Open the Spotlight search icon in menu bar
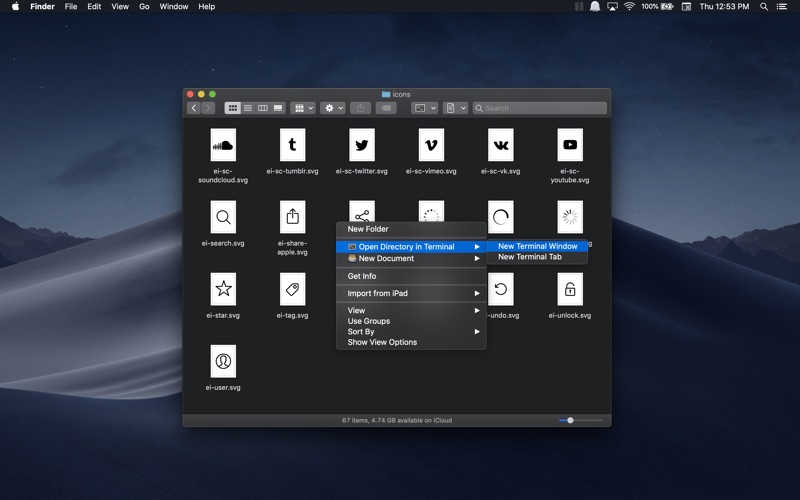800x500 pixels. [x=764, y=7]
